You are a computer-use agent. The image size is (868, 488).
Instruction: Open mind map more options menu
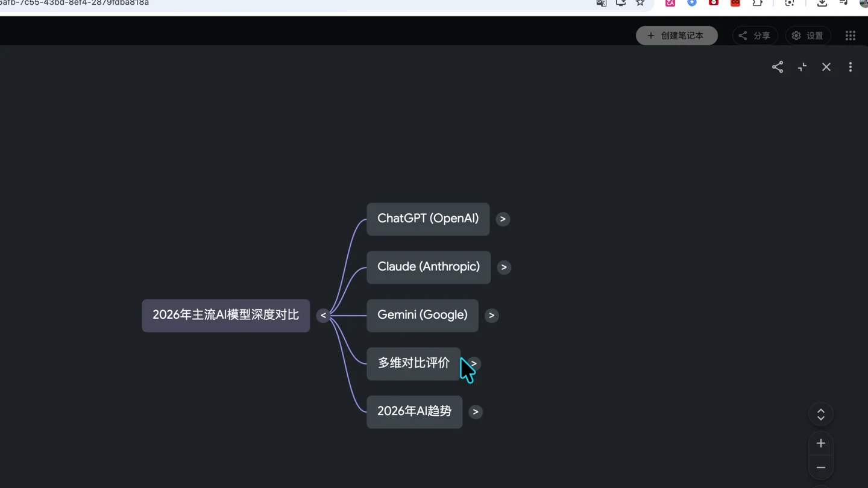851,67
